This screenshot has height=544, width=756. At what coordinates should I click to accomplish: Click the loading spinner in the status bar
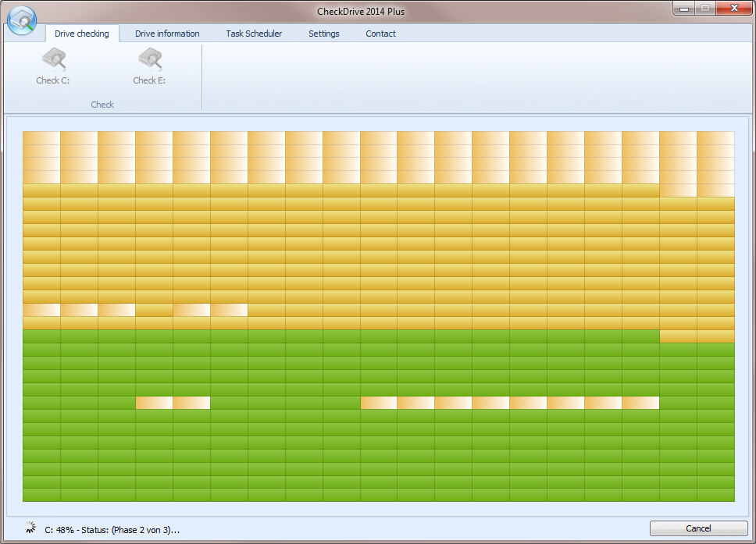click(30, 528)
